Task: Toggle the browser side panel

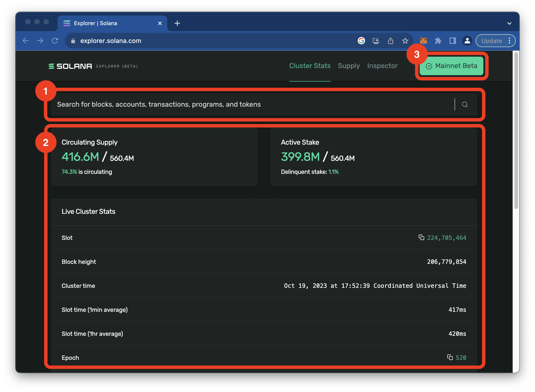Action: [x=453, y=41]
